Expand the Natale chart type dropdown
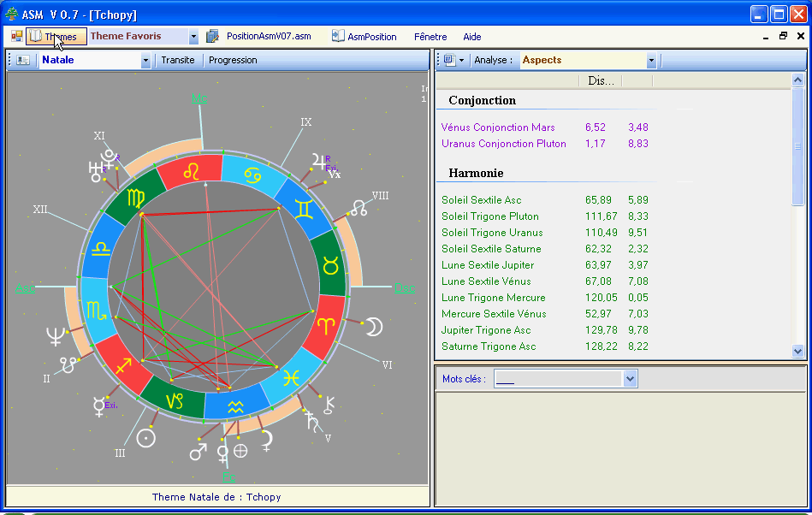Viewport: 812px width, 515px height. coord(145,61)
